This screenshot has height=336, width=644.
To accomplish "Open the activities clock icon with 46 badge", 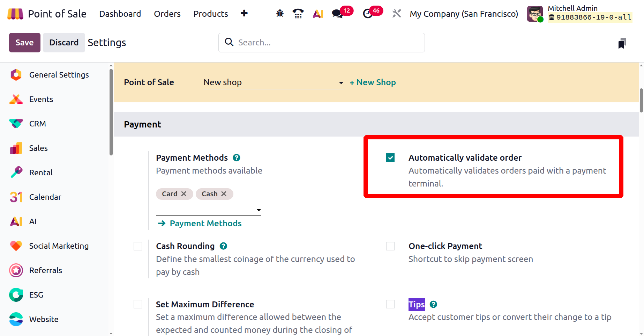I will (368, 14).
